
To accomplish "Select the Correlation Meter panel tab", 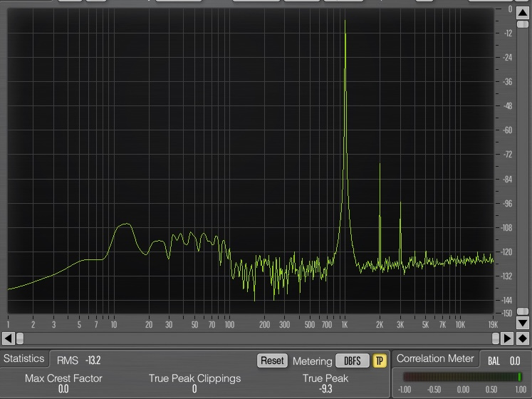I will click(x=434, y=359).
